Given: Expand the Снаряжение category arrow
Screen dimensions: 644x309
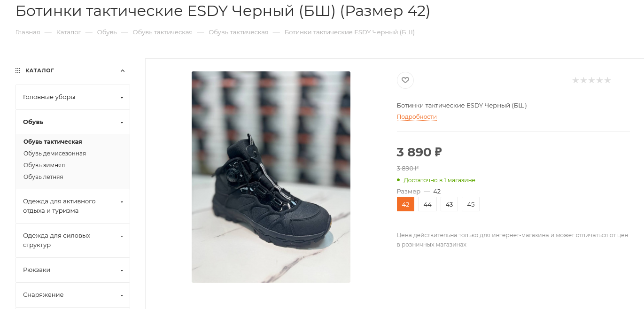Looking at the screenshot, I should coord(122,295).
